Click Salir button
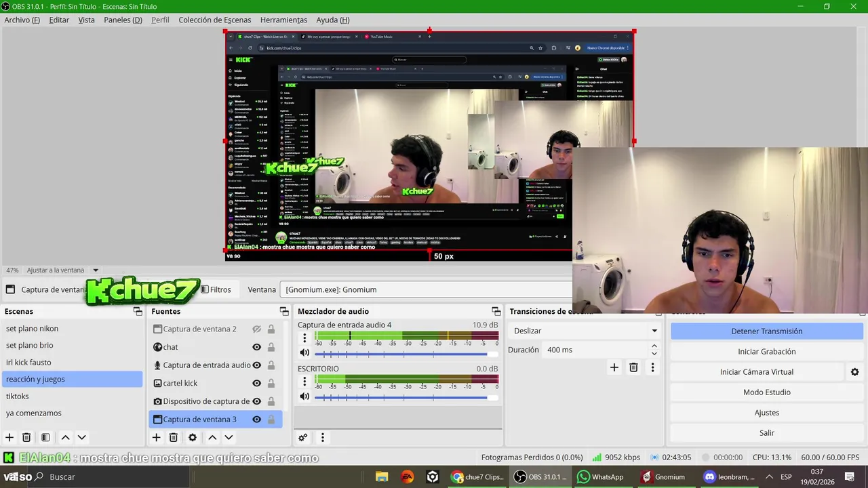Image resolution: width=868 pixels, height=488 pixels. click(767, 433)
